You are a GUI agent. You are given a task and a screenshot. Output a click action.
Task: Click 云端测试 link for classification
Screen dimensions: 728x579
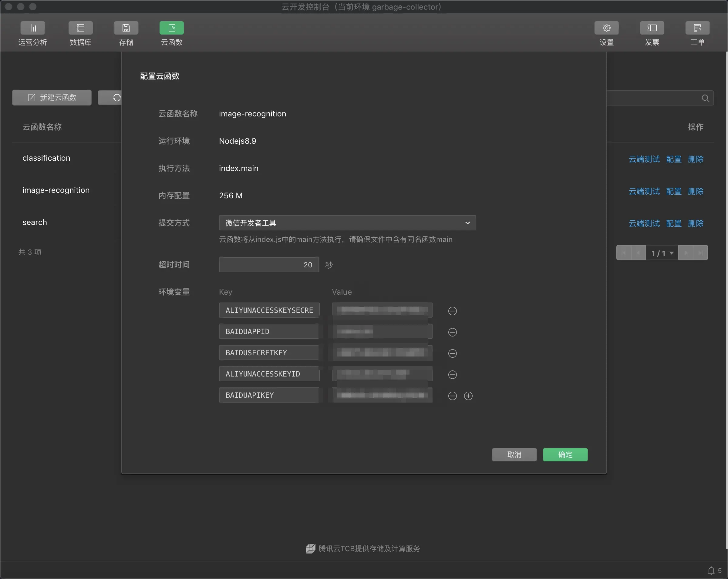(644, 159)
